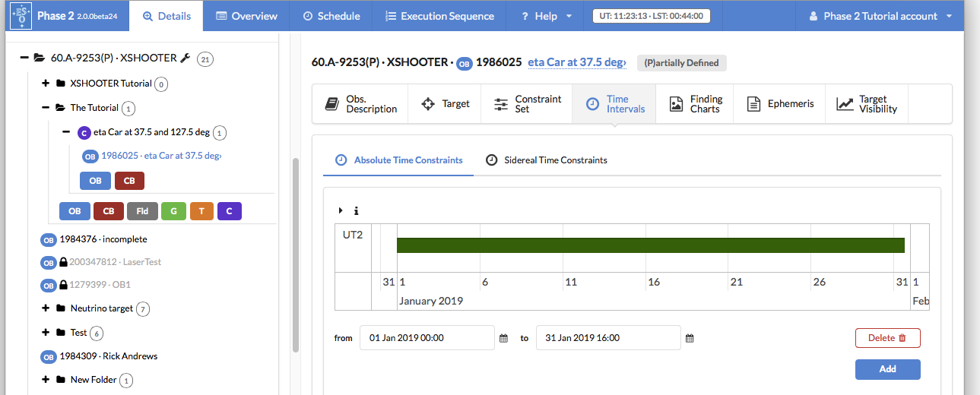Expand the XSHOOTER Tutorial folder
The width and height of the screenshot is (980, 395).
point(46,84)
